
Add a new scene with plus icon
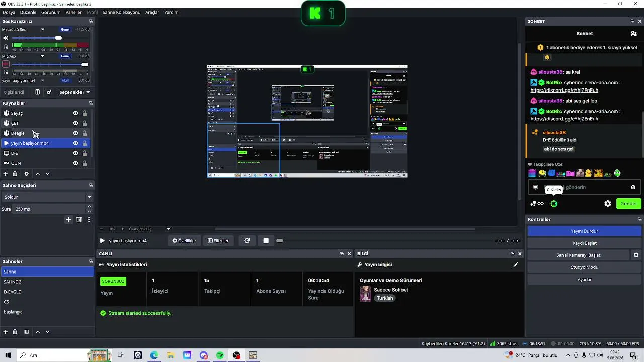[x=6, y=332]
